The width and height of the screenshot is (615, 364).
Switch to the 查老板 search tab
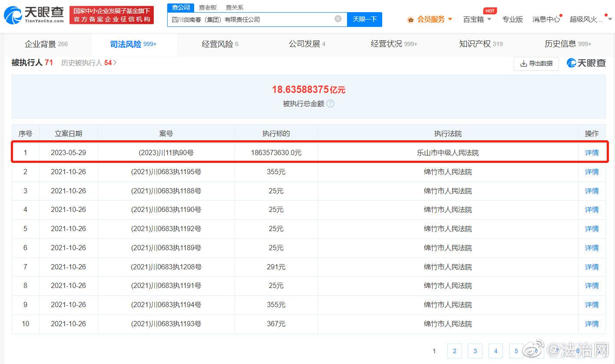tap(208, 7)
